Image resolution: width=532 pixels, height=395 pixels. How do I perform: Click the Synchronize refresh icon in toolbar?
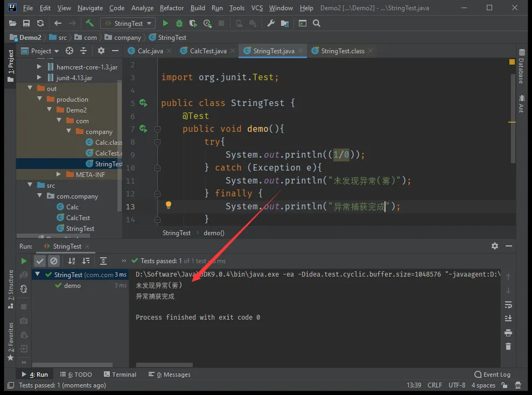click(x=40, y=23)
